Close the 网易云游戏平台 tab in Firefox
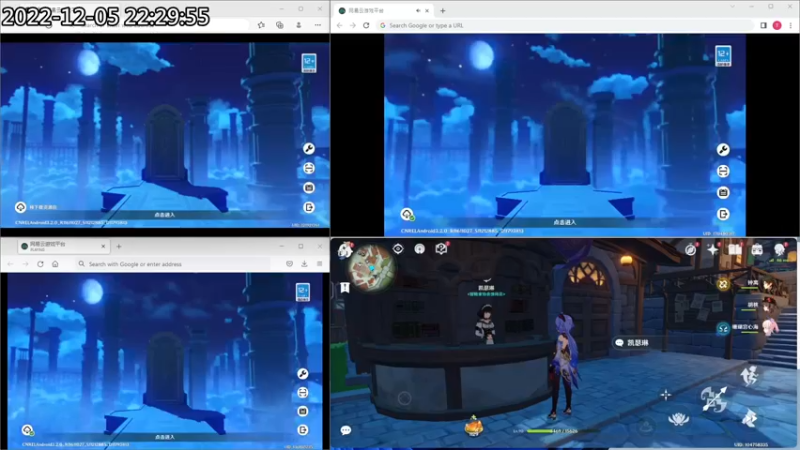Image resolution: width=800 pixels, height=450 pixels. pyautogui.click(x=103, y=246)
